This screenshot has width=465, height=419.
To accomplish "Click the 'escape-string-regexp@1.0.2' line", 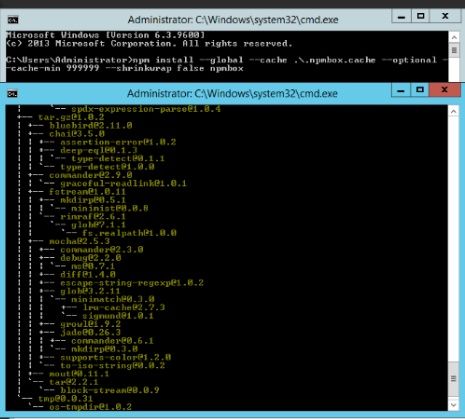I will pos(132,283).
